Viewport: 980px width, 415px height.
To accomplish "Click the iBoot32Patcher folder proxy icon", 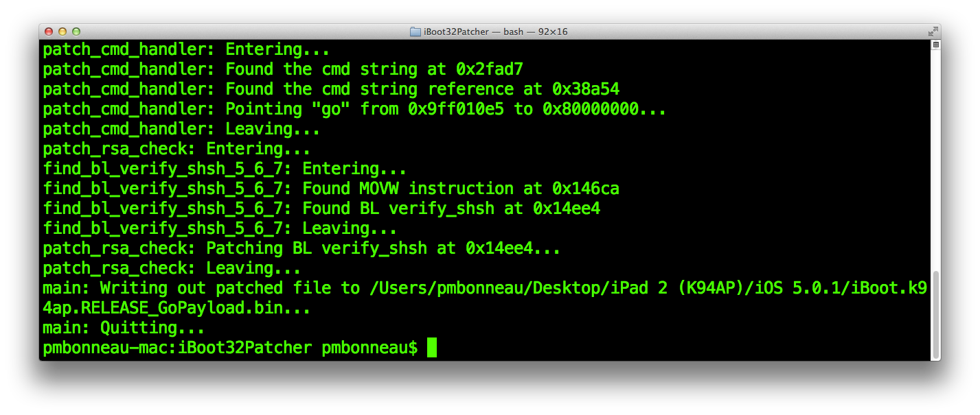I will (x=415, y=32).
